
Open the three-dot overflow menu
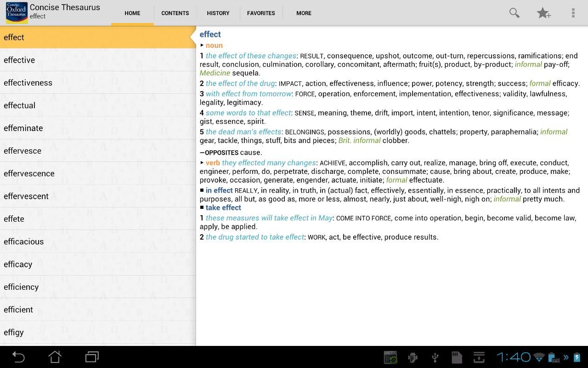[573, 13]
